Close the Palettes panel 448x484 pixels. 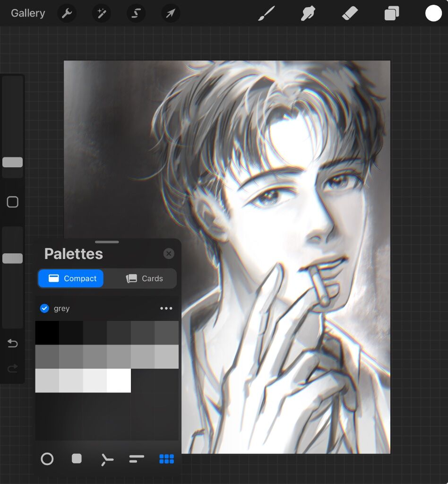pos(169,254)
